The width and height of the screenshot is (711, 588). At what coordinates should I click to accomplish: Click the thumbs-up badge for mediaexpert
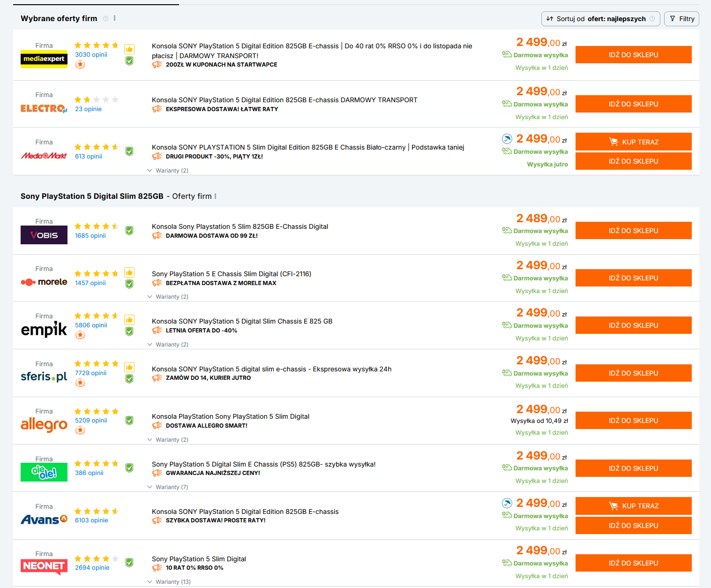(129, 49)
